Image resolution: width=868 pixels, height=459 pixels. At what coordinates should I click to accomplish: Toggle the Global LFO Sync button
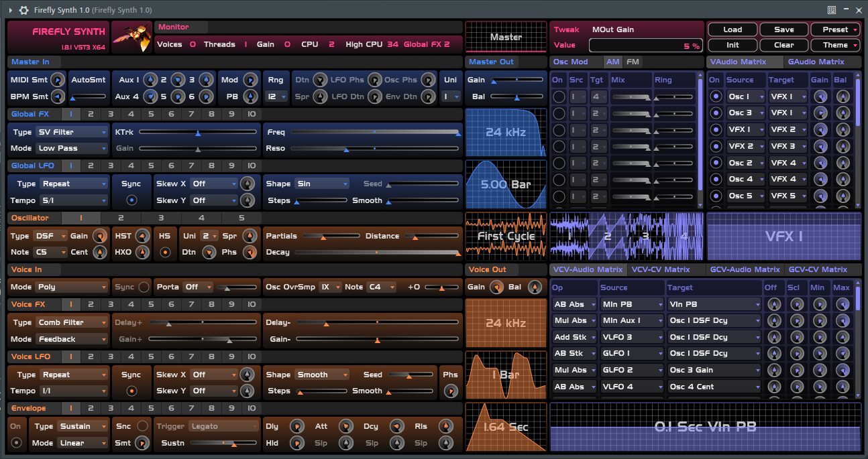[131, 200]
